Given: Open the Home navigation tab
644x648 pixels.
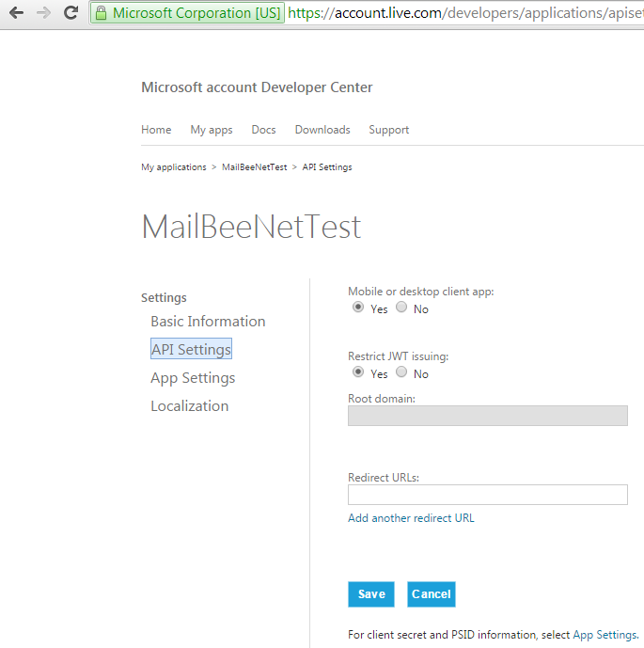Looking at the screenshot, I should click(156, 130).
